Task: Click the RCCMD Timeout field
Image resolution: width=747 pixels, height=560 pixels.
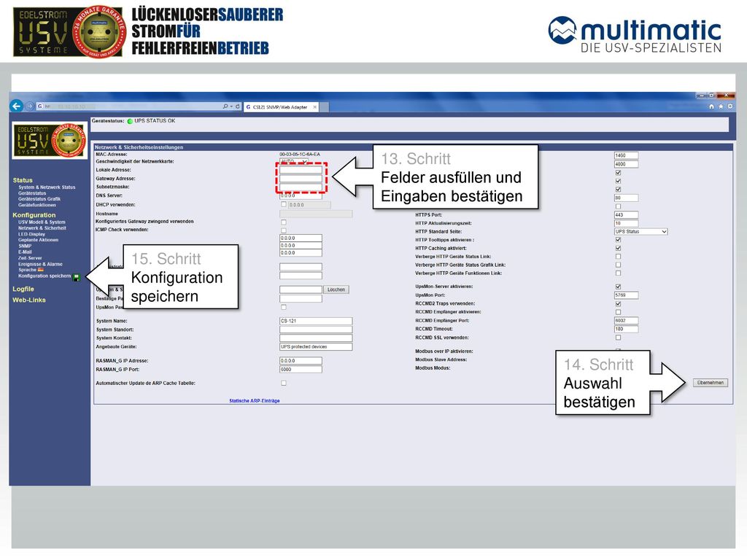Action: 626,329
